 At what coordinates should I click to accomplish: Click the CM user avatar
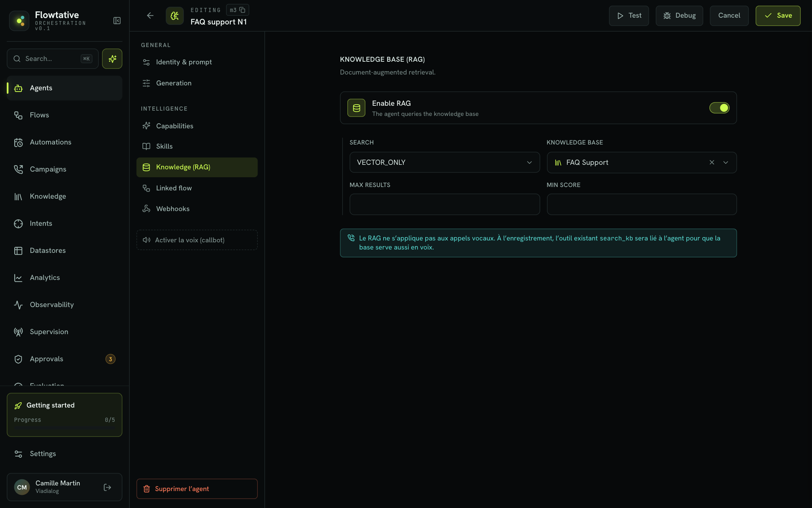[x=22, y=487]
